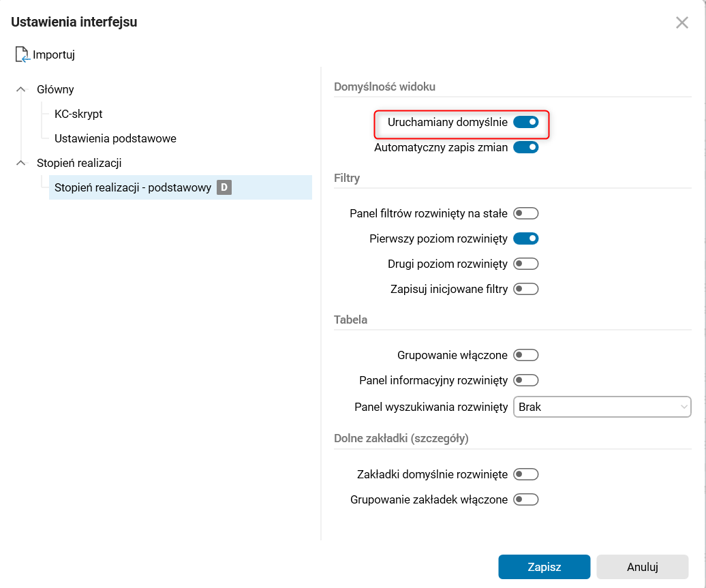This screenshot has height=588, width=706.
Task: Select KC-skrypt in the tree
Action: coord(78,114)
